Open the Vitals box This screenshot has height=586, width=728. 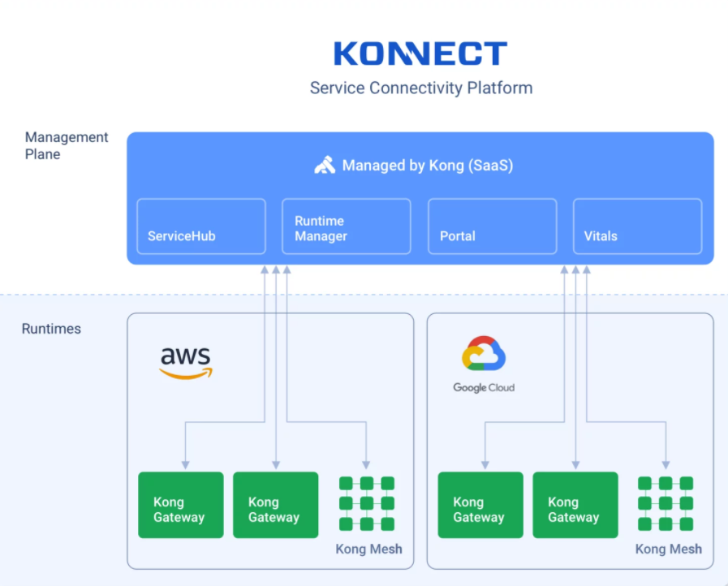coord(637,226)
